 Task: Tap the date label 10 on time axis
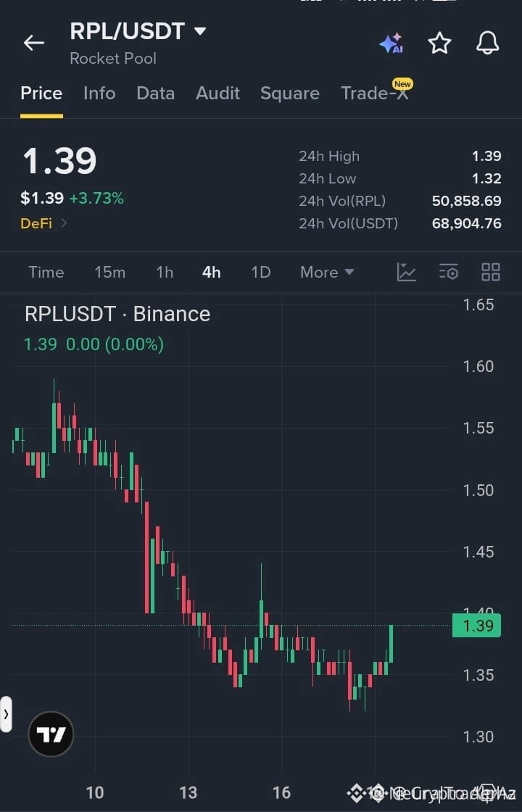coord(95,792)
